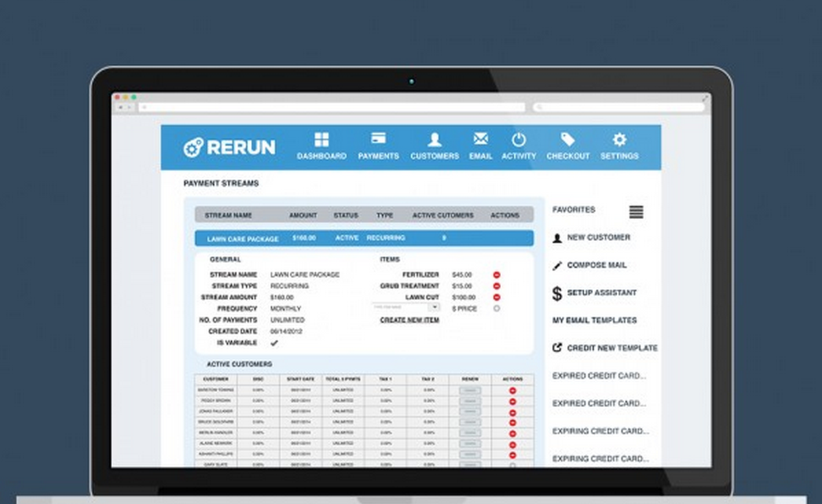822x504 pixels.
Task: Open the item selection dropdown under Lawn Cut
Action: [x=434, y=308]
